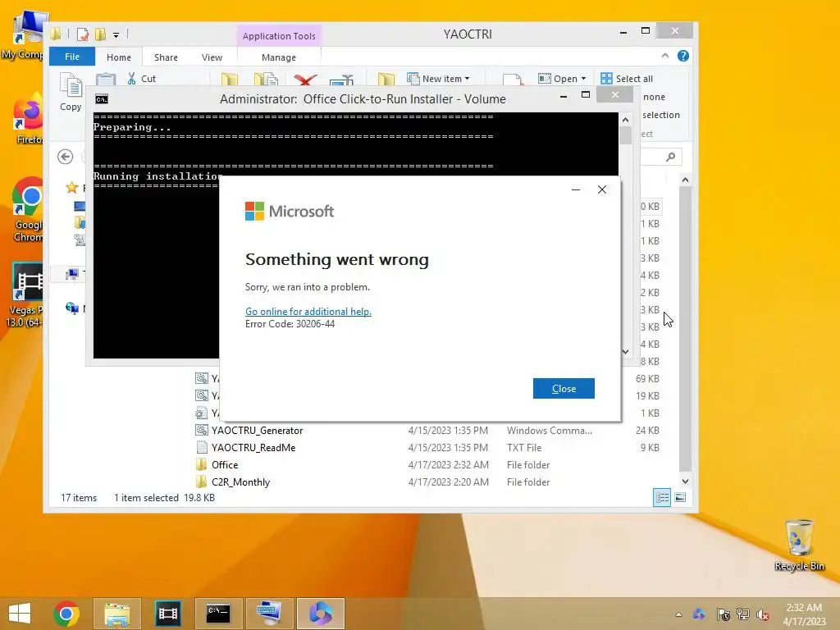Click the Explorer search magnifier icon

coord(670,157)
